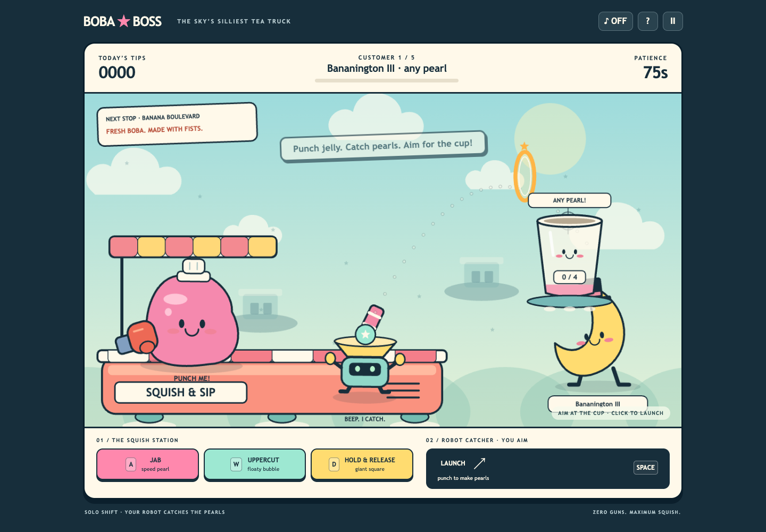Activate HOLD & RELEASE giant square punch
This screenshot has width=766, height=532.
click(362, 464)
